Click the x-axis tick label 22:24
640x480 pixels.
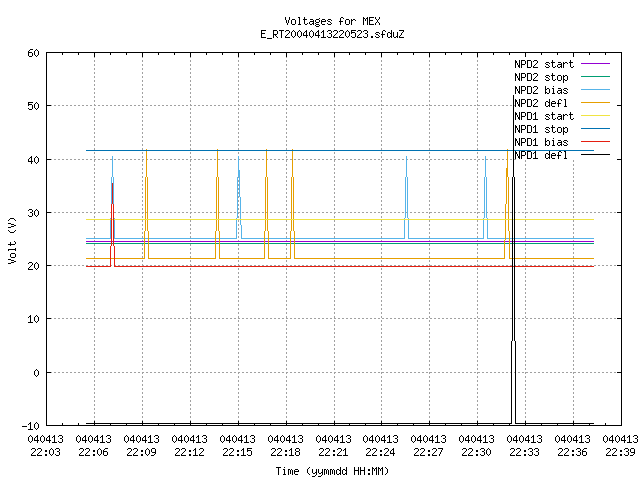380,452
